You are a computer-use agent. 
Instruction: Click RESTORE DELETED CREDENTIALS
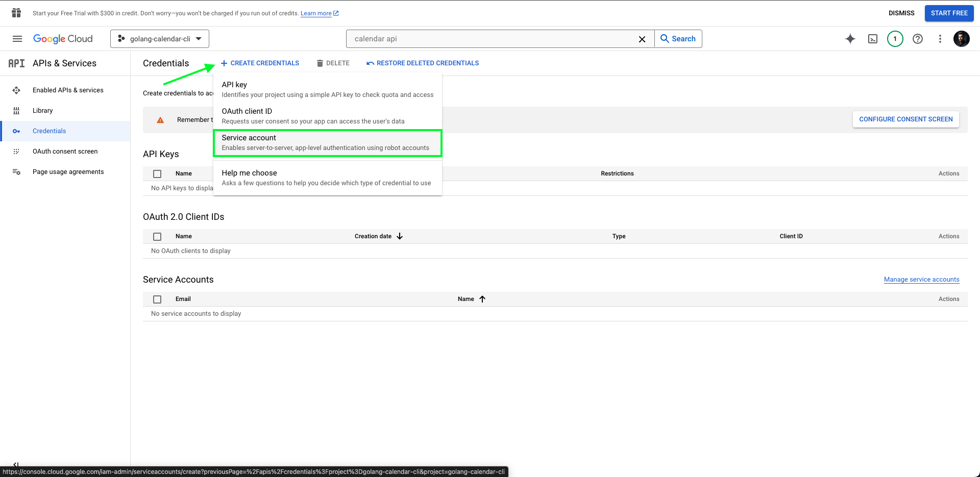(x=423, y=63)
